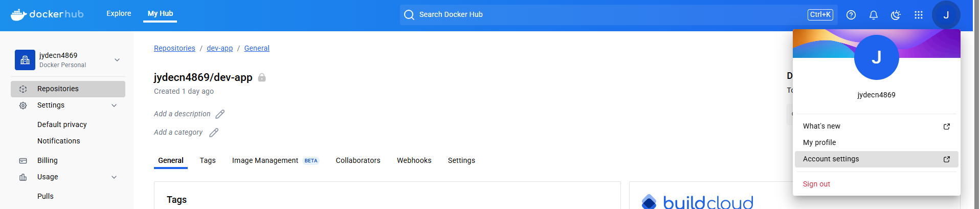The height and width of the screenshot is (209, 980).
Task: Click the Docker Hub whale logo
Action: click(x=19, y=15)
